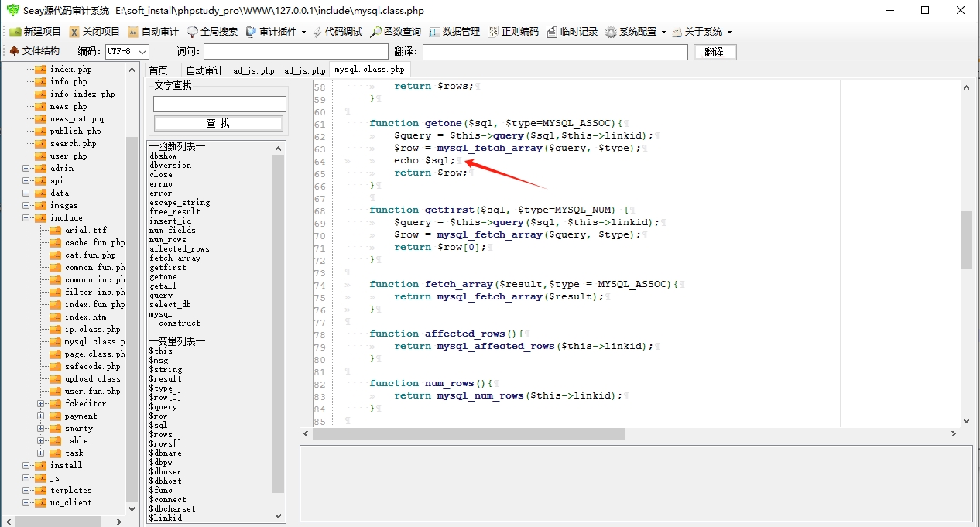This screenshot has height=527, width=980.
Task: Select info.php in the file tree
Action: (x=69, y=81)
